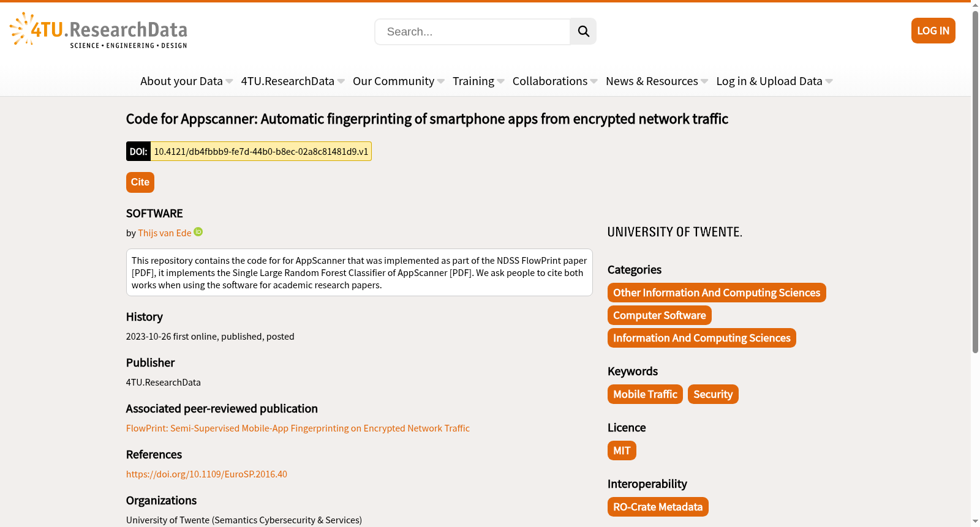Select Other Information And Computing Sciences category
The width and height of the screenshot is (980, 527).
[717, 293]
